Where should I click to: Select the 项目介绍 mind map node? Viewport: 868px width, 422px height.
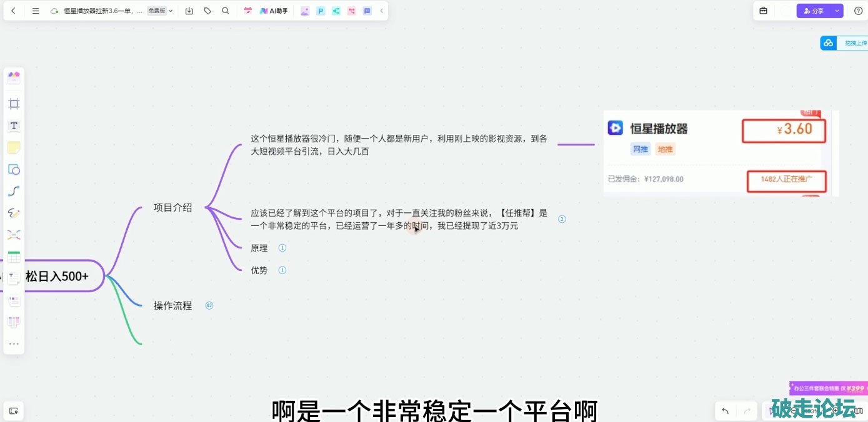pyautogui.click(x=173, y=208)
